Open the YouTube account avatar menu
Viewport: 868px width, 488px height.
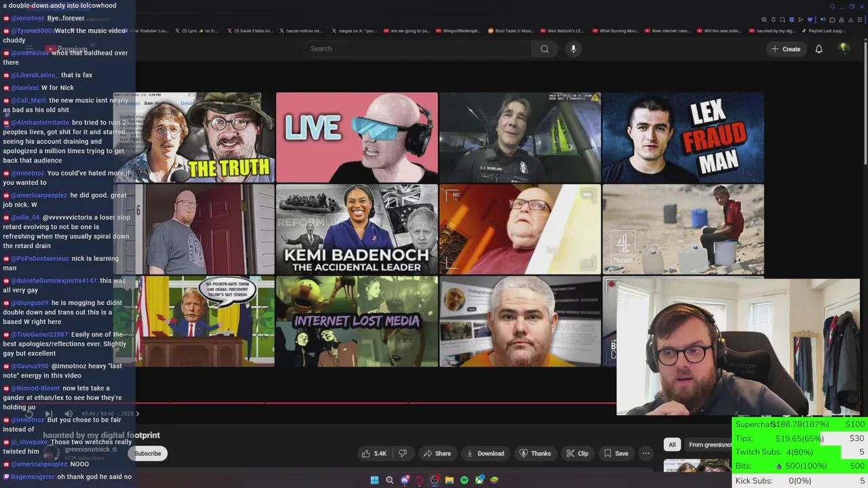click(x=844, y=49)
